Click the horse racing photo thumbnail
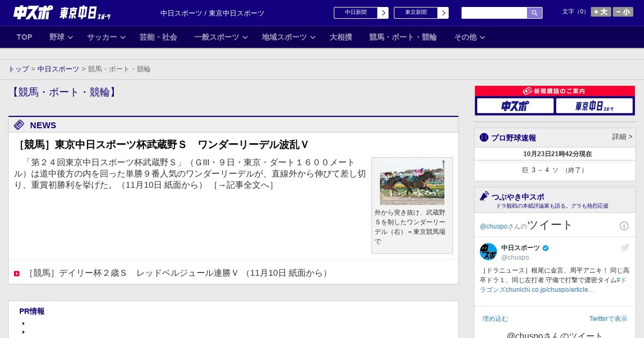 click(x=412, y=182)
